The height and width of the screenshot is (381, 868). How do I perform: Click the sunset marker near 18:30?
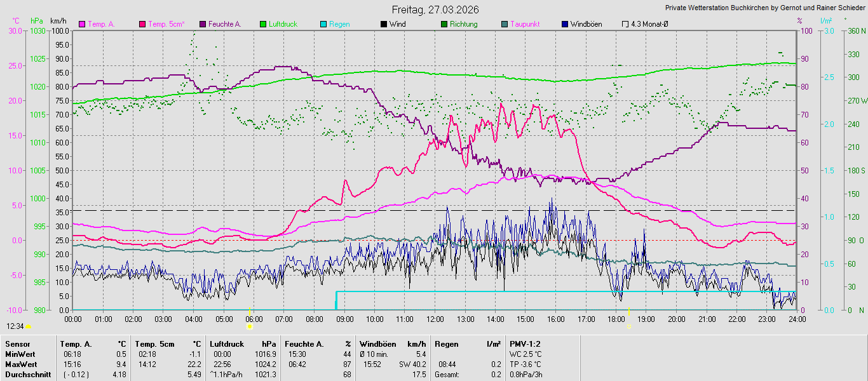[629, 326]
